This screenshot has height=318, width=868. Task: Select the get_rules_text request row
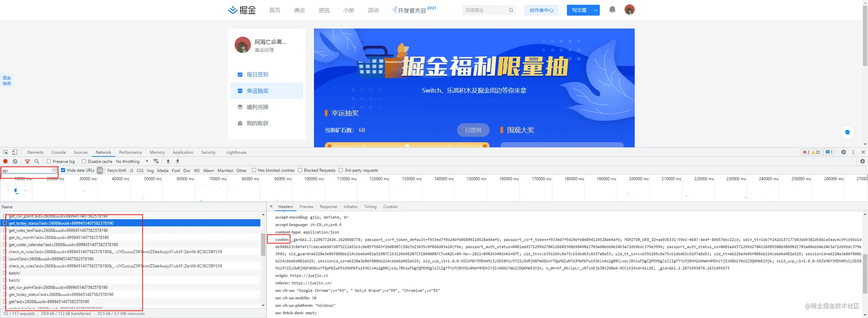[130, 230]
